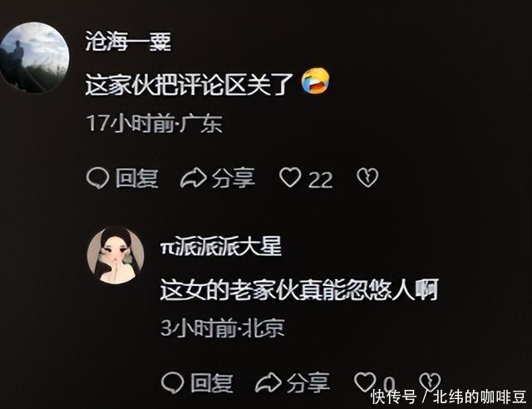
Task: Click the username 沧海一粟
Action: pyautogui.click(x=128, y=42)
